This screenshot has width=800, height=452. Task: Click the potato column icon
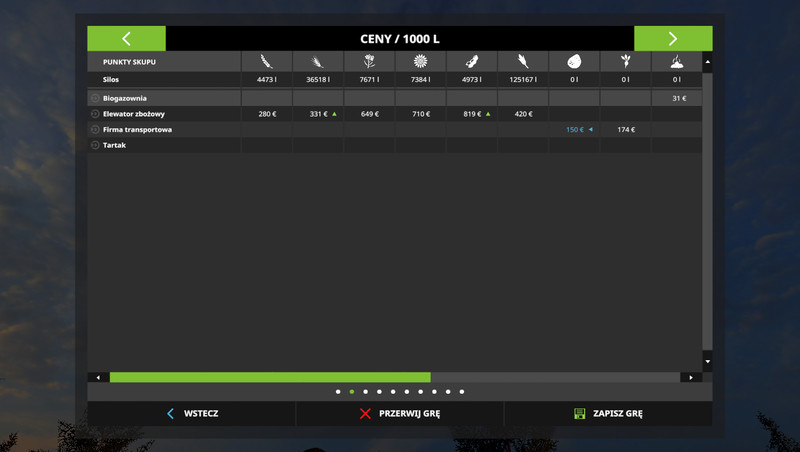574,62
